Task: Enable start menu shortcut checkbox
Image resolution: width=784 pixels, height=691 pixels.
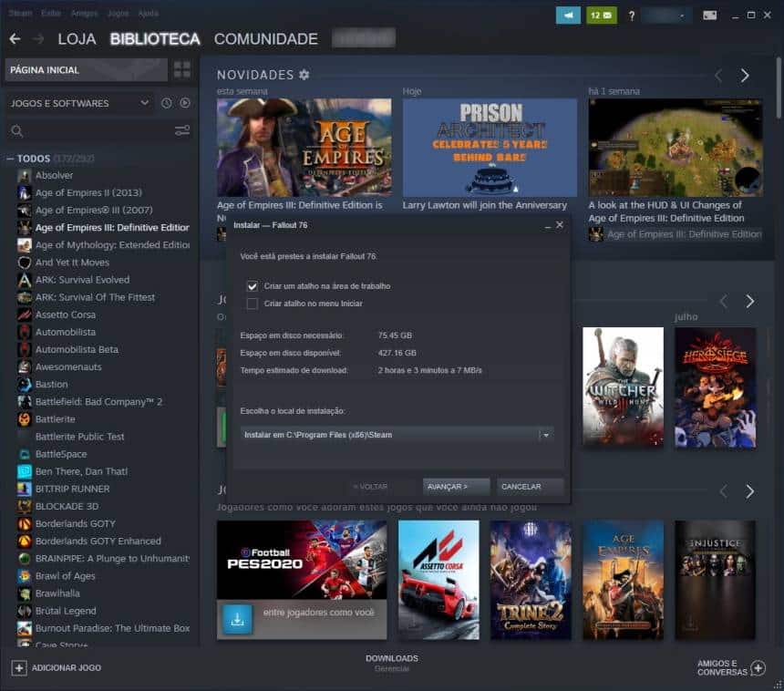Action: coord(253,304)
